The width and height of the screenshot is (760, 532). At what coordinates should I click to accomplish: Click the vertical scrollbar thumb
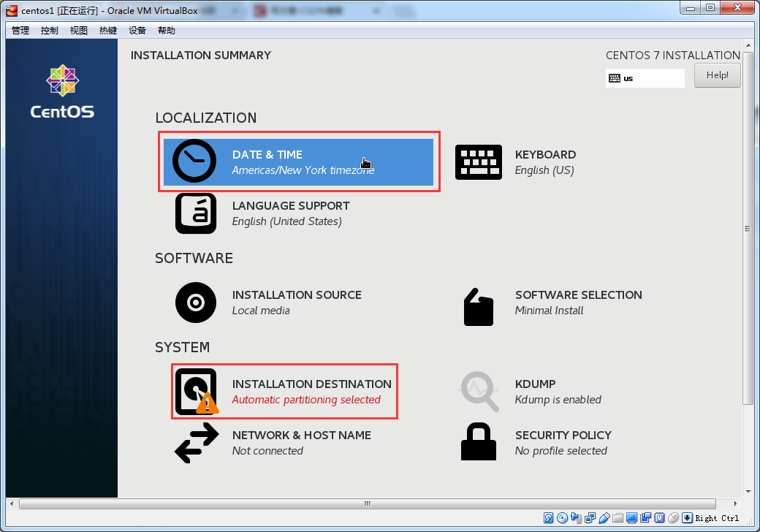tap(748, 229)
